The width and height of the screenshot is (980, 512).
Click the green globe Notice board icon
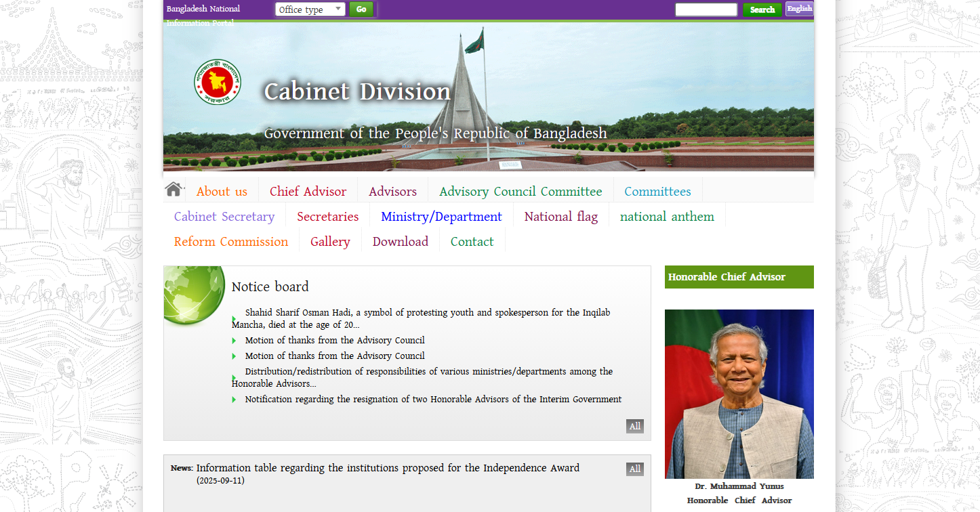tap(194, 295)
